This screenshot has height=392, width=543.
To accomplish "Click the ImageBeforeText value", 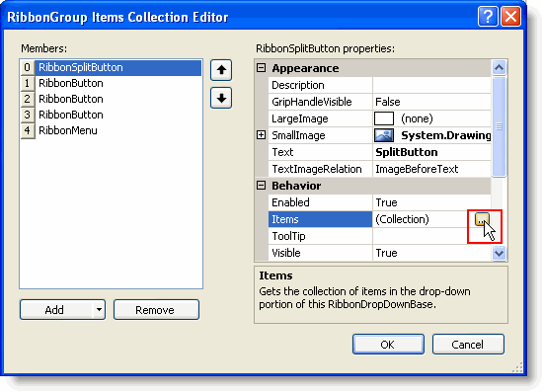I will pos(431,169).
